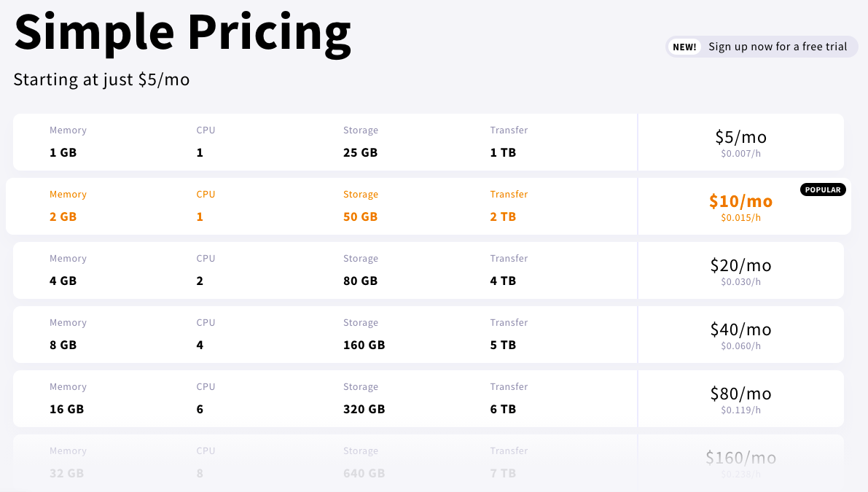Click Sign up now for a free trial
The image size is (868, 492).
(x=777, y=47)
